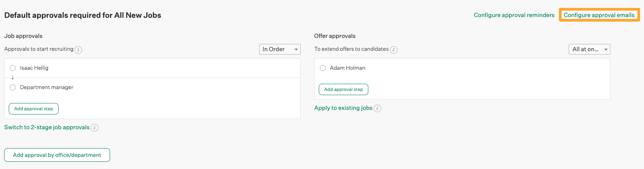Open Configure approval emails link
The image size is (644, 169).
click(x=599, y=15)
